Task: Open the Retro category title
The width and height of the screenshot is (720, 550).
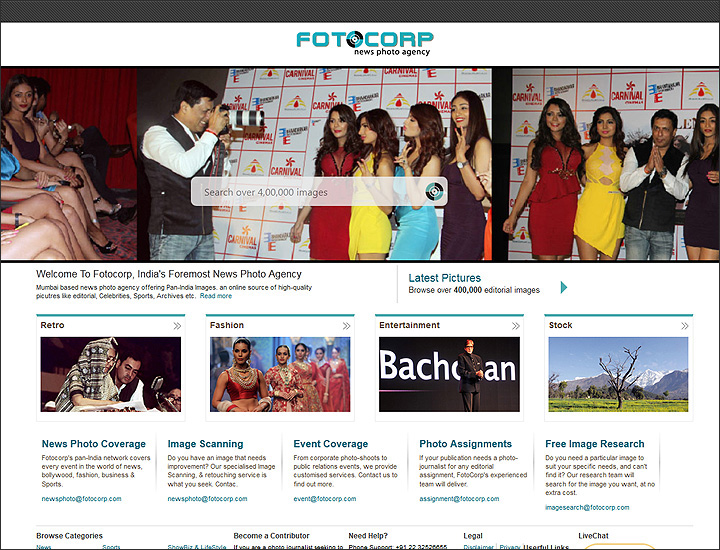Action: [52, 325]
